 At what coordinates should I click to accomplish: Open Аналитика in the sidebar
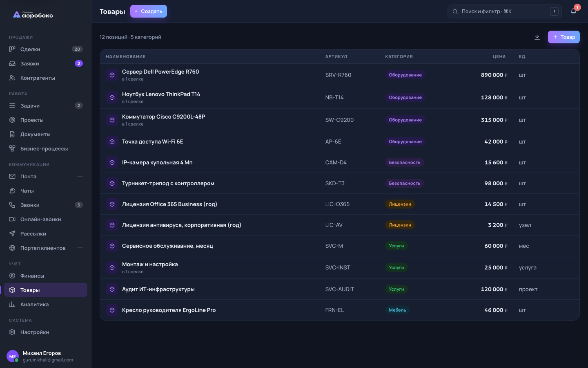pyautogui.click(x=46, y=304)
